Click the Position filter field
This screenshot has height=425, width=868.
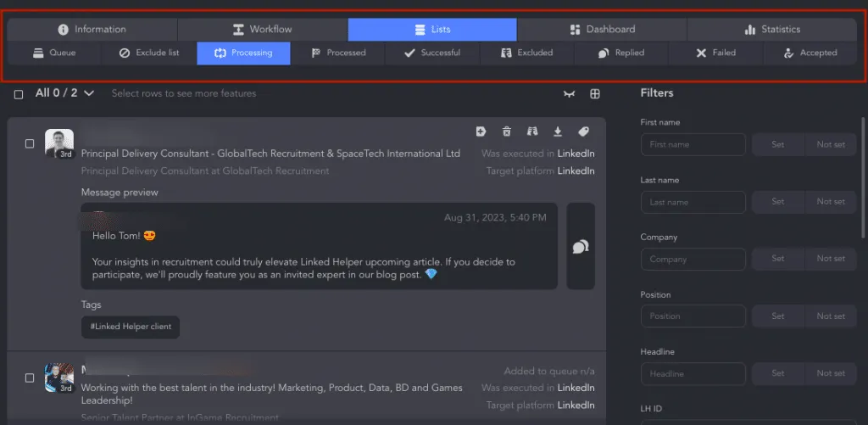693,316
